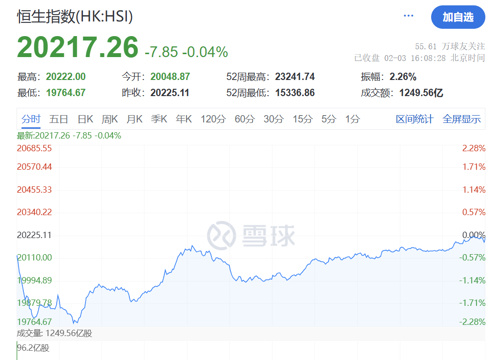Open the 日K daily candlestick tab
This screenshot has height=360, width=500.
tap(85, 119)
